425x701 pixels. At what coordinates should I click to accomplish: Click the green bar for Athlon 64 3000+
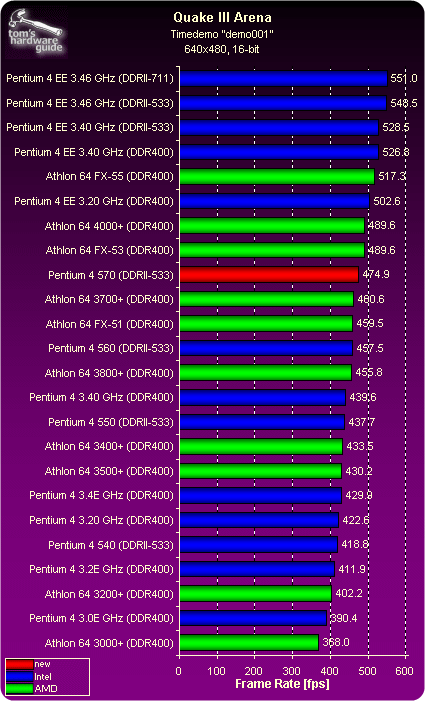248,643
